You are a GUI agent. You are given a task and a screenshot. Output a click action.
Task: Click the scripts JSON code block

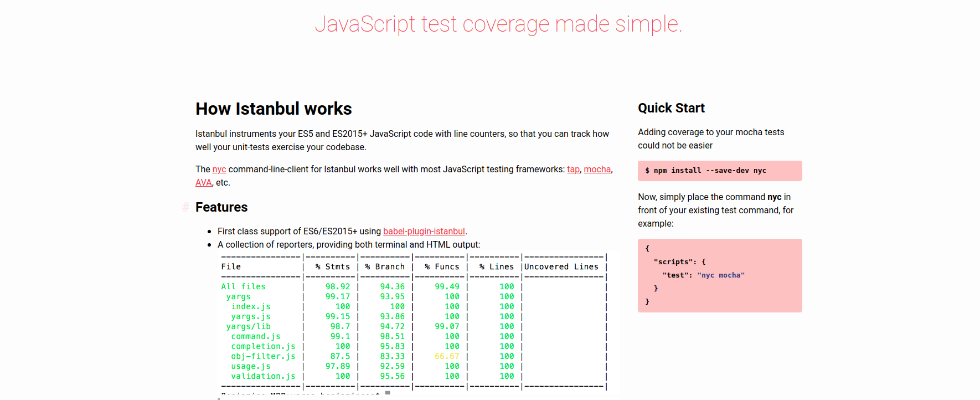pos(720,275)
